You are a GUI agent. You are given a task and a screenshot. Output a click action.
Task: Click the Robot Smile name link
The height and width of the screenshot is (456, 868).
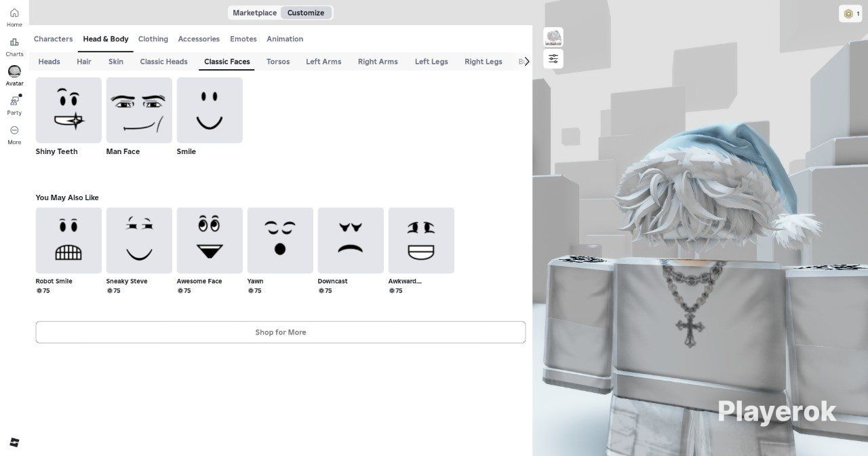click(54, 281)
